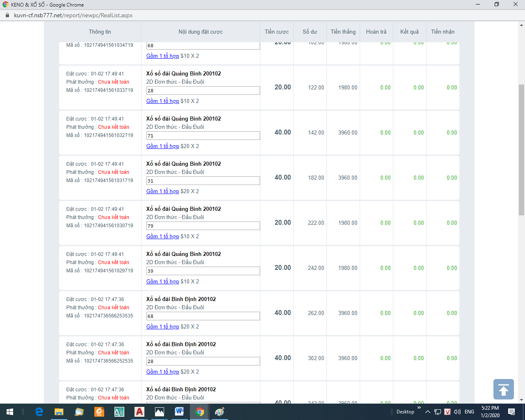Screen dimensions: 525x420
Task: Click the site padlock icon in address bar
Action: coord(7,15)
